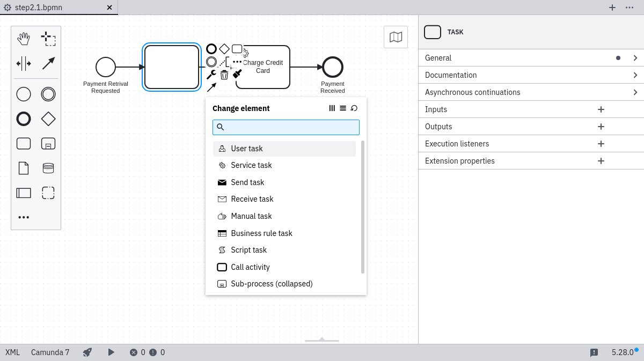Activate the lasso selection tool
644x361 pixels.
tap(48, 39)
